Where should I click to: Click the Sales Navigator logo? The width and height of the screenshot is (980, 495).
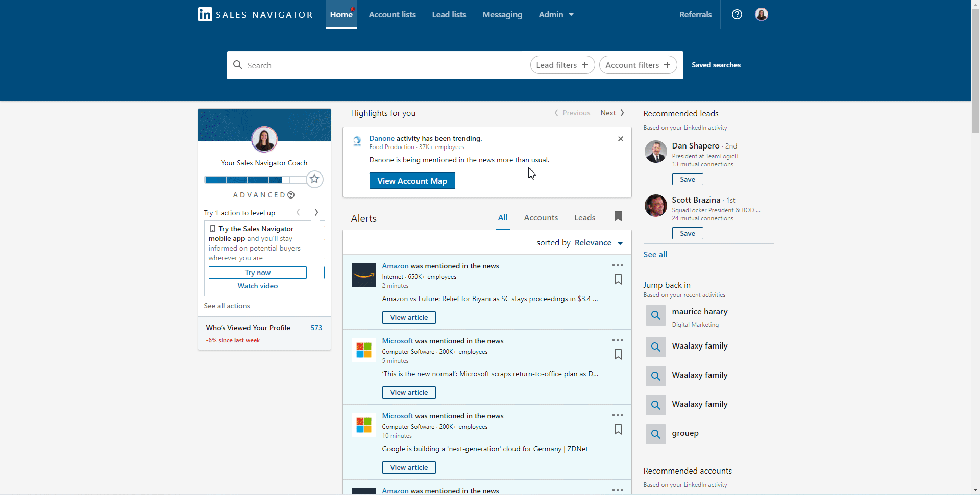click(254, 14)
